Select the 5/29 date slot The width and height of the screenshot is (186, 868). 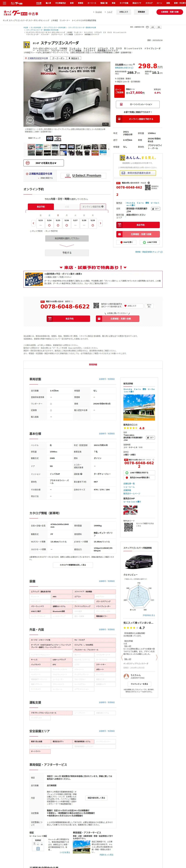tap(93, 223)
